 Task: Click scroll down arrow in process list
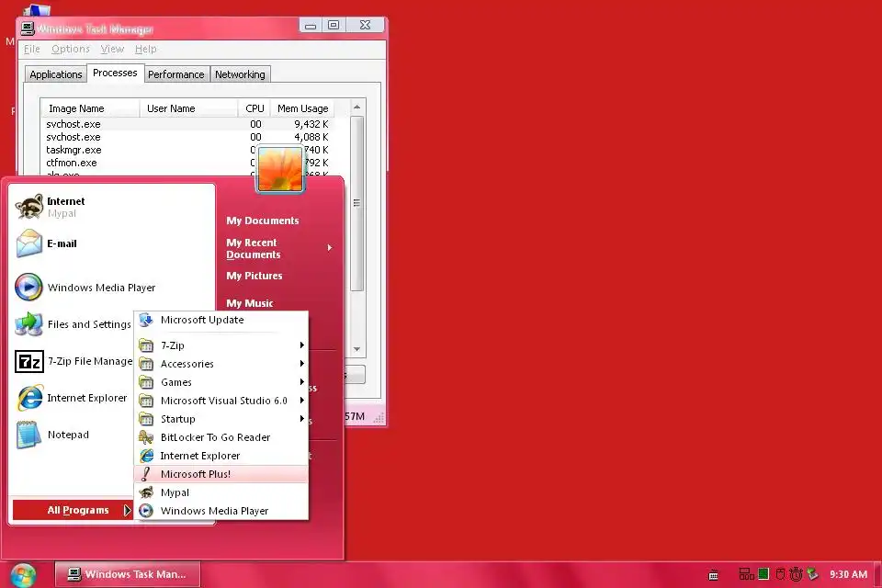tap(356, 349)
